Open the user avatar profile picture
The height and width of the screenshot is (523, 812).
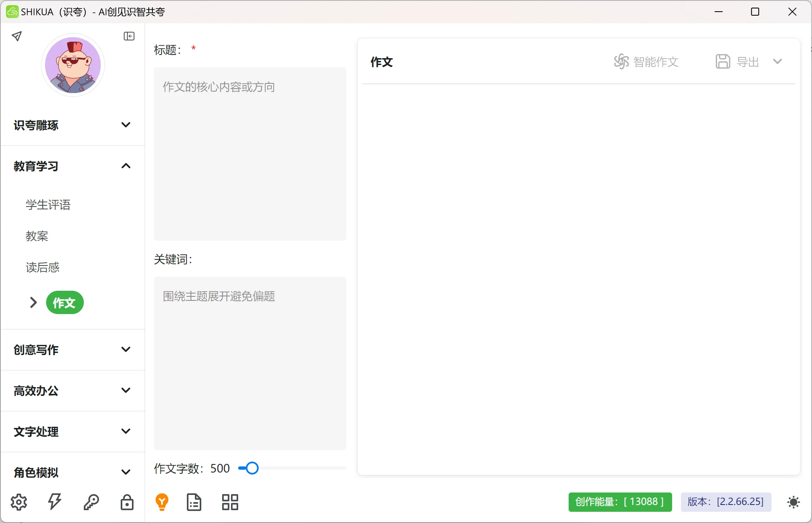click(73, 65)
